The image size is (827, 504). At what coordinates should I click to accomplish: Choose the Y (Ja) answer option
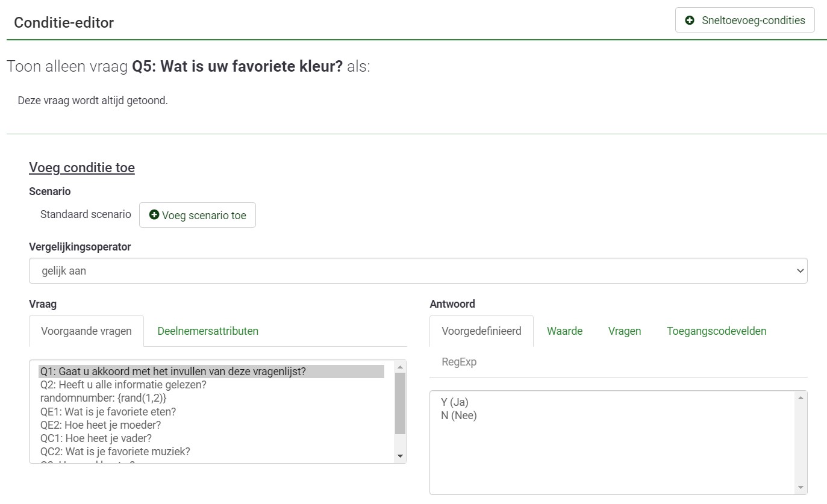pyautogui.click(x=454, y=402)
